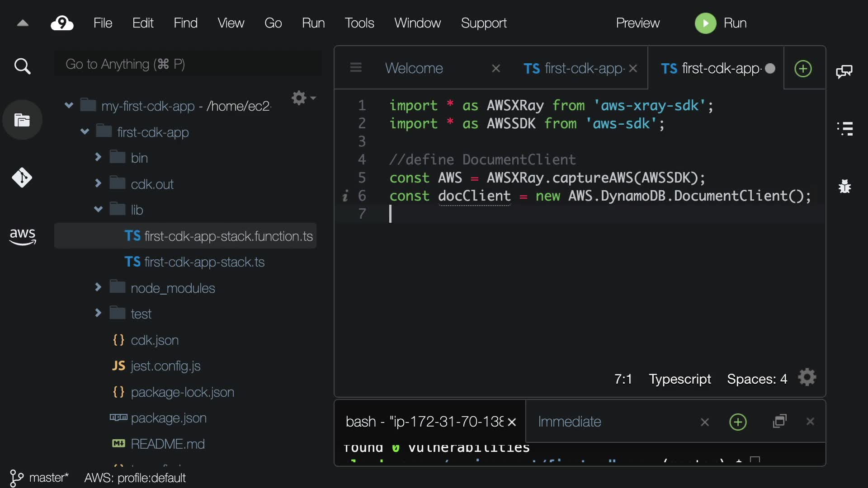Click the green Run play button

[705, 23]
